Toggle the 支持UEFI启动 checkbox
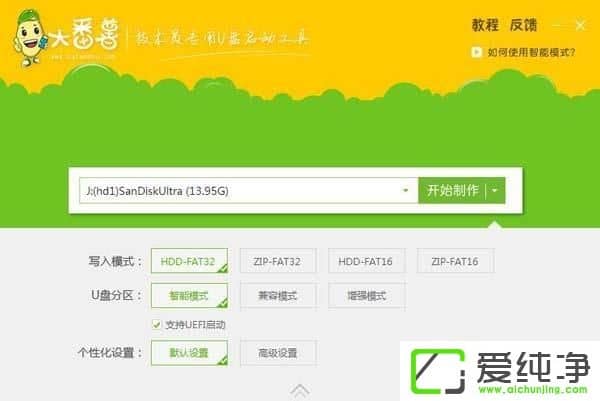Screen dimensions: 600x401 (156, 324)
